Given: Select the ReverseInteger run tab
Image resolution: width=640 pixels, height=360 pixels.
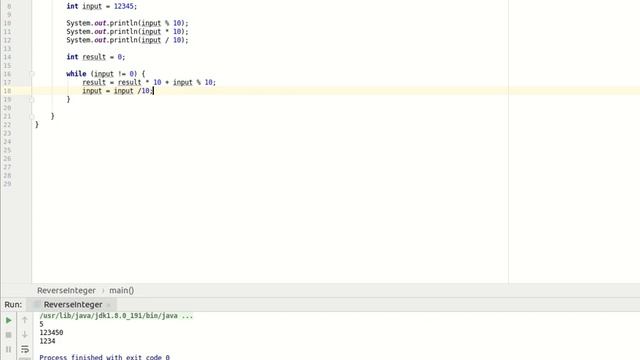Looking at the screenshot, I should point(73,304).
